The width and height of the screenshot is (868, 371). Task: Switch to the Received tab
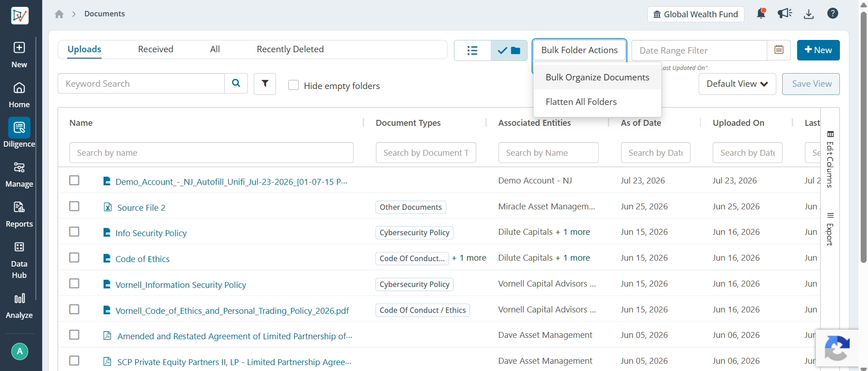point(156,49)
